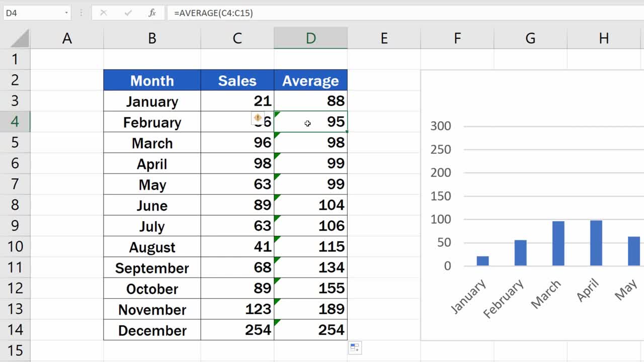
Task: Select column A header
Action: pyautogui.click(x=67, y=38)
